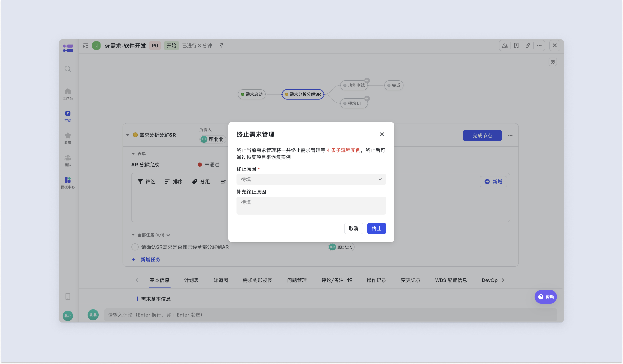Select the 需求启动 workflow node

[252, 94]
